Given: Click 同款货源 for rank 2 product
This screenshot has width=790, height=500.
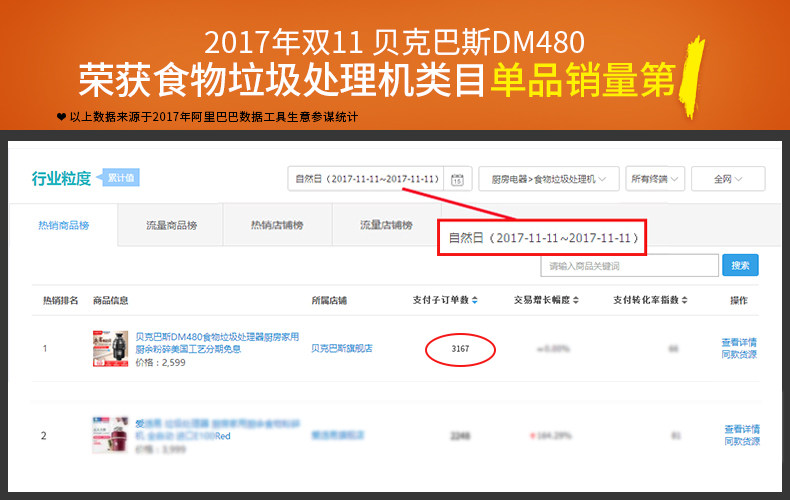Looking at the screenshot, I should click(742, 441).
